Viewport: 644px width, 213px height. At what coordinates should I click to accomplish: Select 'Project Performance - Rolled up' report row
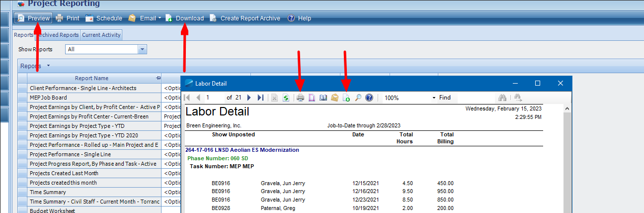coord(94,145)
